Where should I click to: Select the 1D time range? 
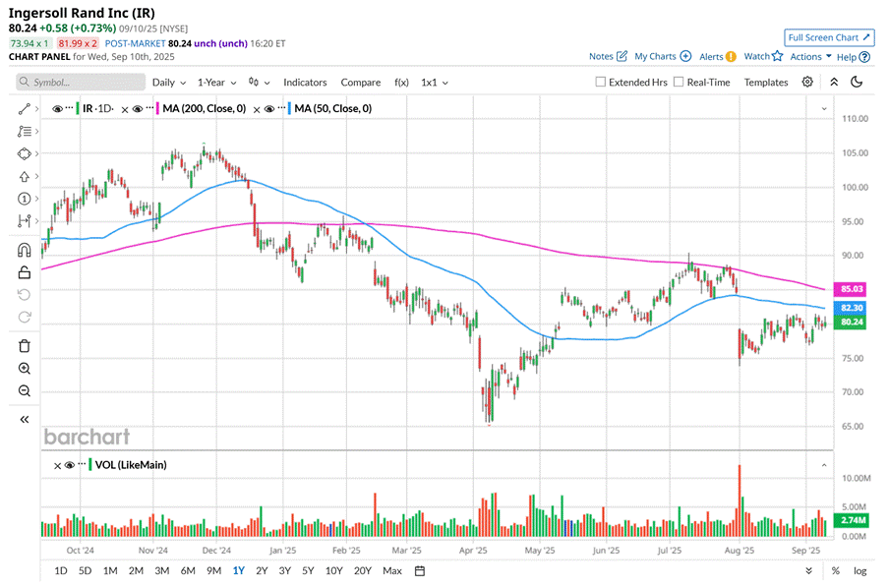(60, 570)
